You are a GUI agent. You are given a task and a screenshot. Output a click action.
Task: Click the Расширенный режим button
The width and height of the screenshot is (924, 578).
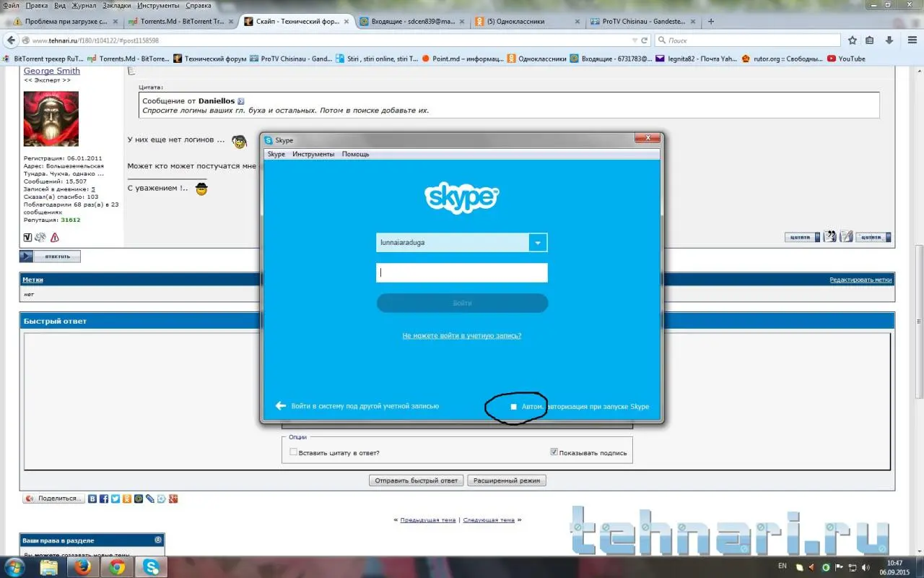(507, 480)
